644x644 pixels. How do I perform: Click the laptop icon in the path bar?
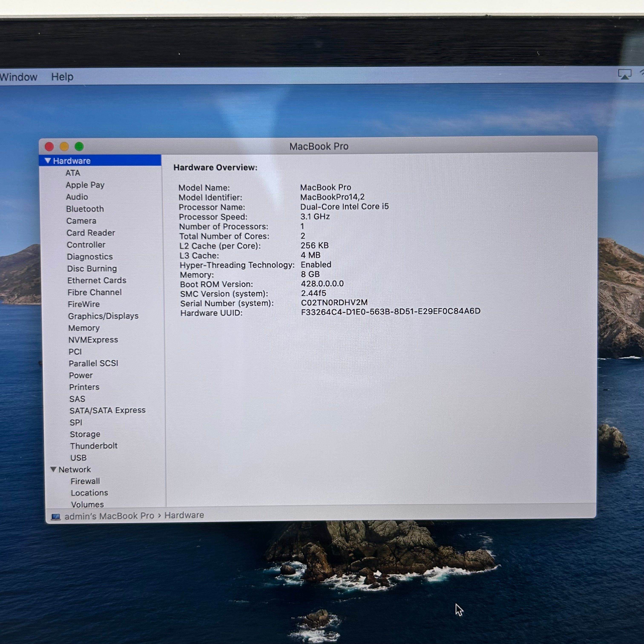[56, 517]
